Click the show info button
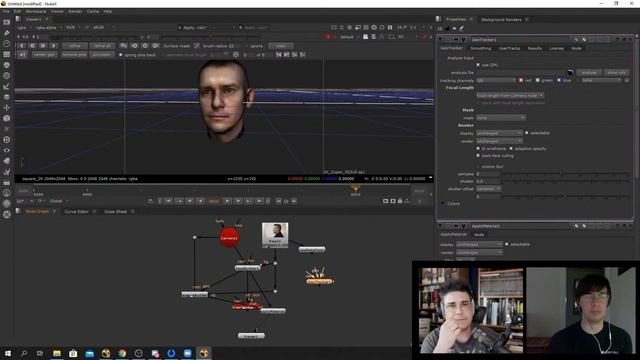The width and height of the screenshot is (640, 360). coord(616,72)
